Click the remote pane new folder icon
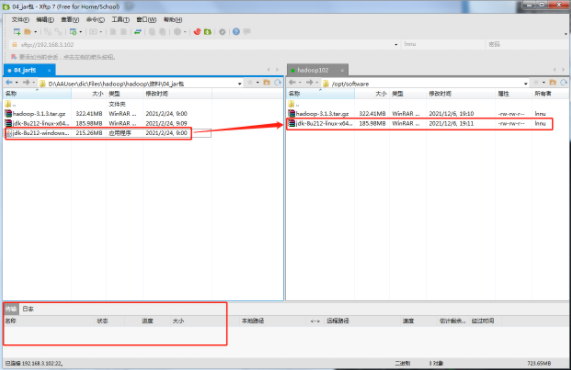 click(x=553, y=83)
